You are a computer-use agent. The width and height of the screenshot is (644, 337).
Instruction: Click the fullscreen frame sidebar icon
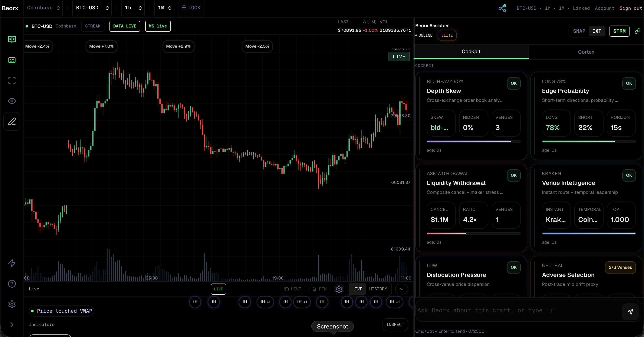click(12, 81)
